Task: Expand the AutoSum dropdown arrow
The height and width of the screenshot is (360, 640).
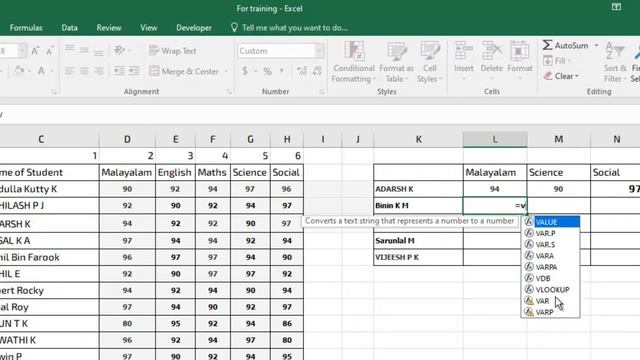Action: [596, 45]
